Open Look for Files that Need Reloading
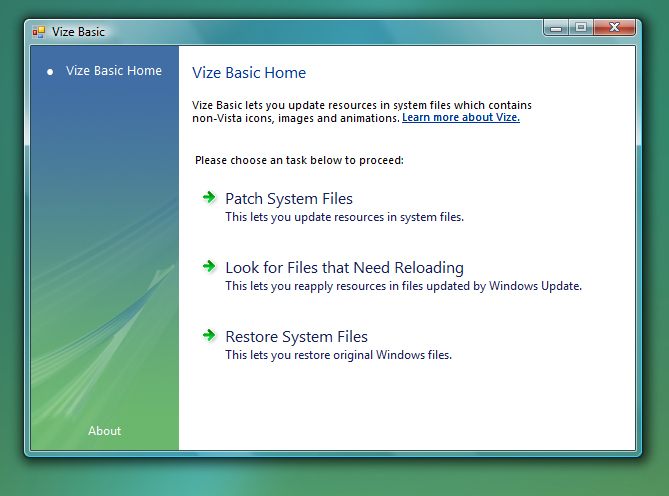 (344, 268)
